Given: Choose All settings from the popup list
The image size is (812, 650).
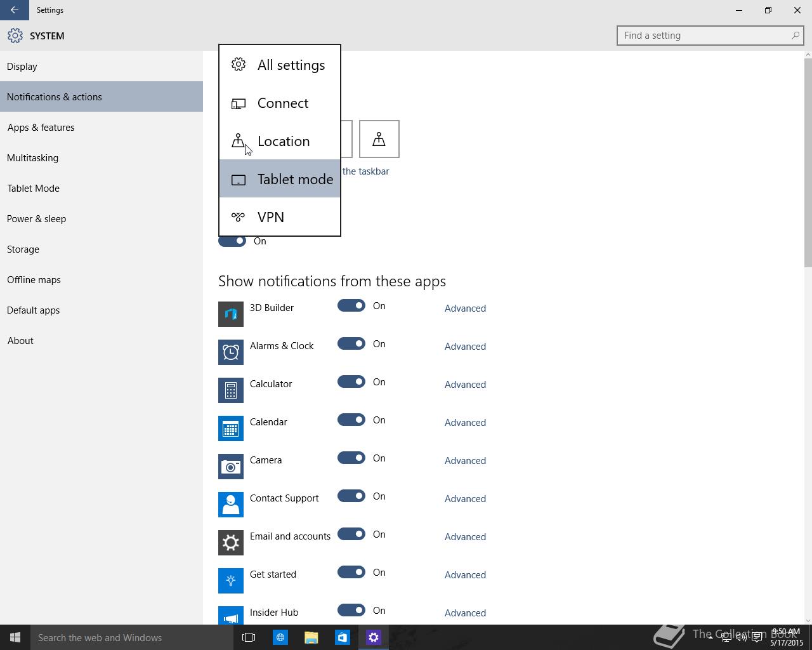Looking at the screenshot, I should pyautogui.click(x=280, y=65).
